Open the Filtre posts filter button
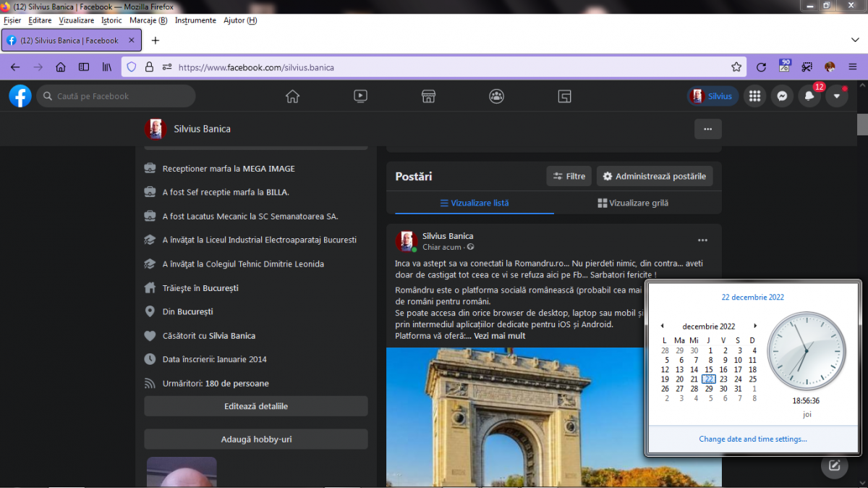 pyautogui.click(x=569, y=176)
